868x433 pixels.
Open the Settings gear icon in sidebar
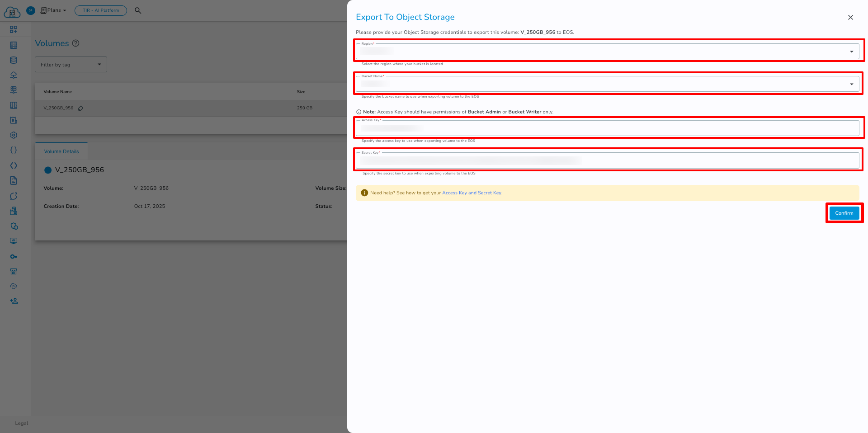point(14,135)
